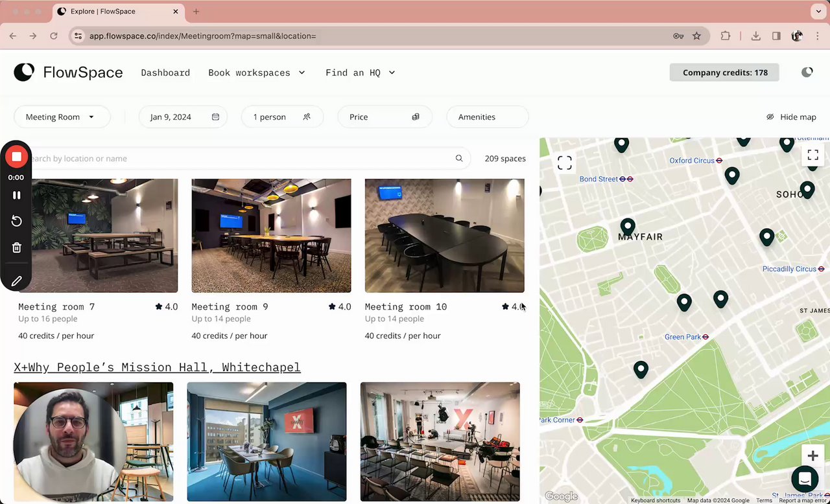This screenshot has width=830, height=504.
Task: Pause the recording in the recorder bar
Action: (x=16, y=195)
